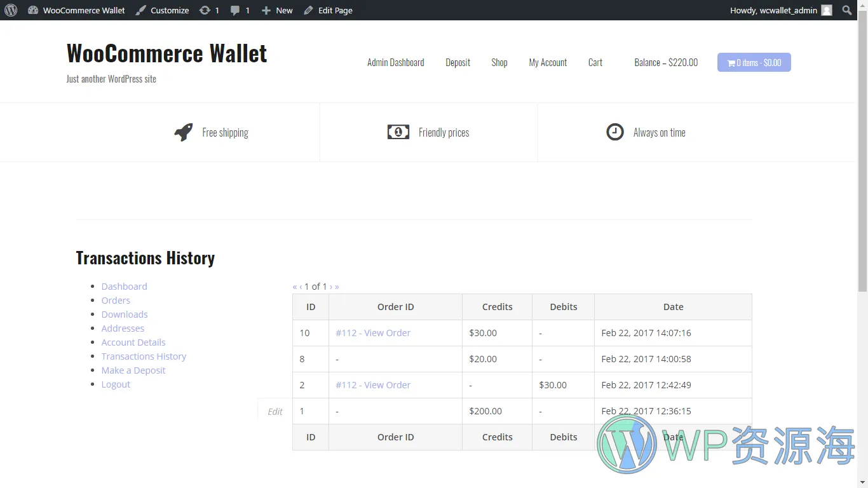Click date Feb 22, 2017 14:07:16
Viewport: 868px width, 488px height.
pyautogui.click(x=646, y=333)
